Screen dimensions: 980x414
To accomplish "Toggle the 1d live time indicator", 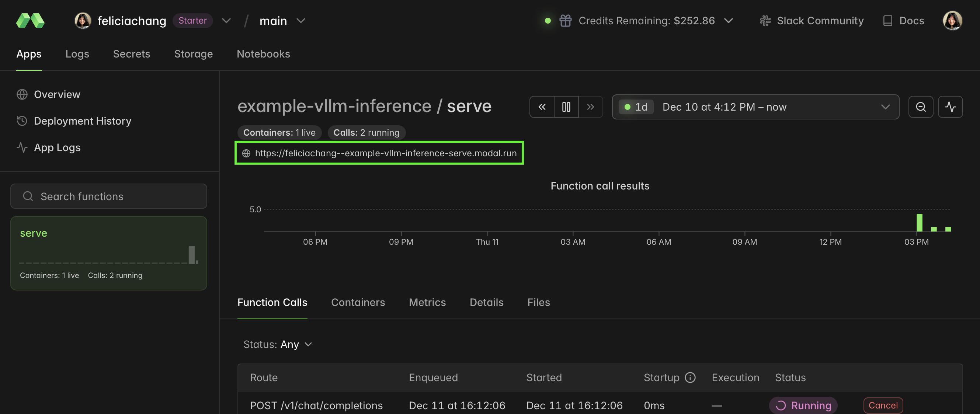I will pos(636,107).
